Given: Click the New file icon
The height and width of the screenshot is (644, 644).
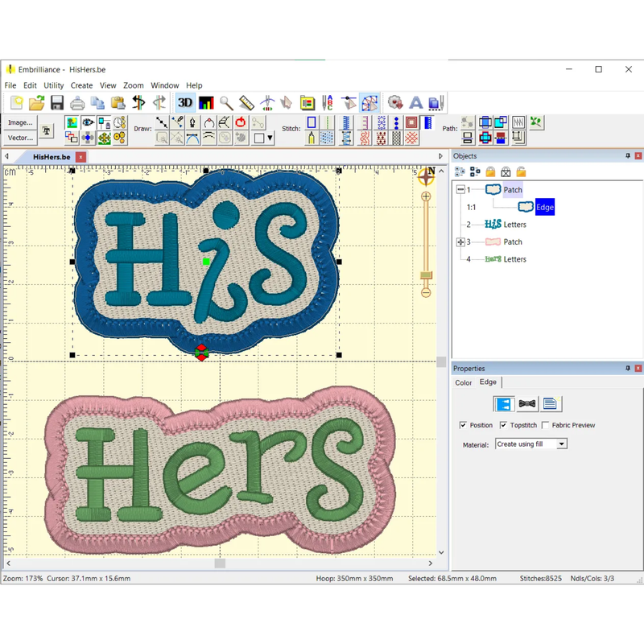Looking at the screenshot, I should (x=16, y=103).
